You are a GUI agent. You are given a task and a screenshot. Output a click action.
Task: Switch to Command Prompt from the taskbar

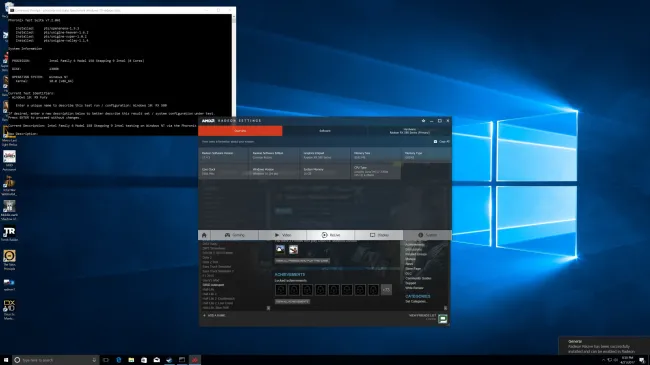pos(182,360)
